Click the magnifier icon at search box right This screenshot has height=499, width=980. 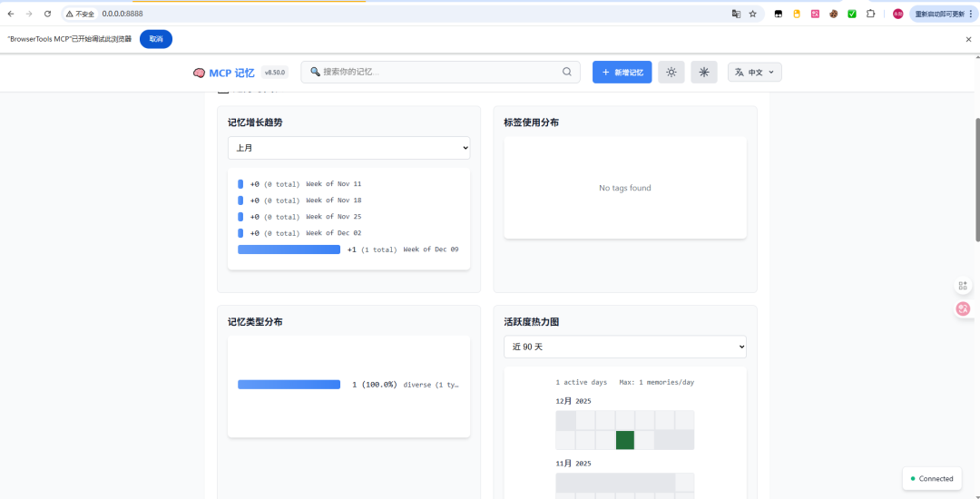tap(567, 73)
